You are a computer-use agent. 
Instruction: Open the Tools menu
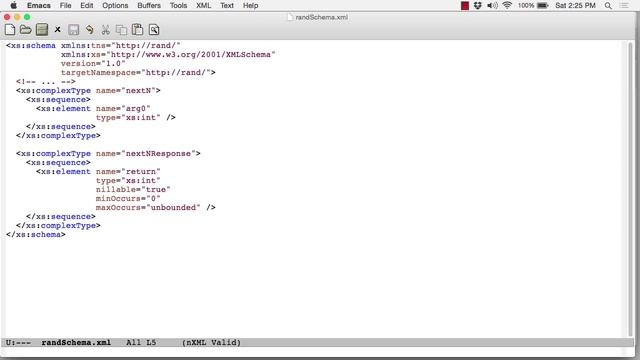(178, 5)
